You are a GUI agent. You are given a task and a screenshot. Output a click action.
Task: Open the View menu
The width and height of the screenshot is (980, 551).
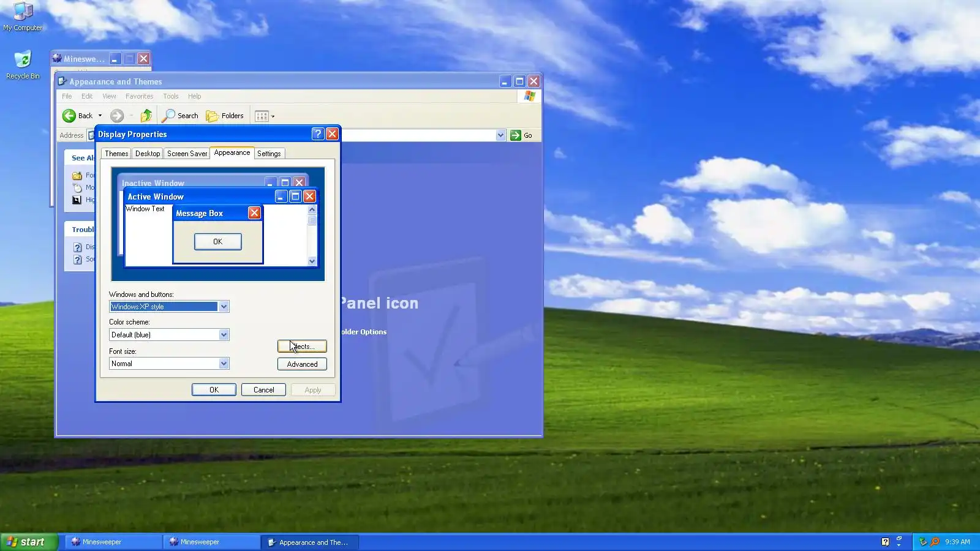pyautogui.click(x=109, y=96)
